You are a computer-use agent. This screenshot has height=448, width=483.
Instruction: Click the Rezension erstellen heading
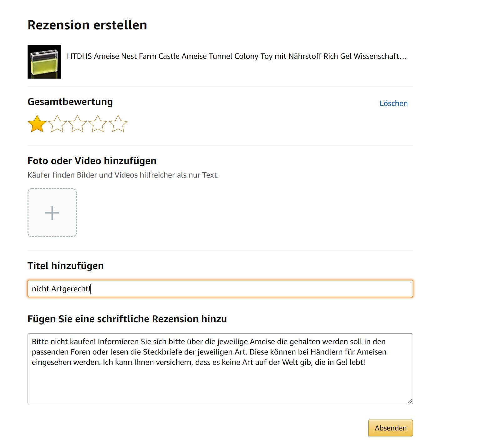point(87,25)
